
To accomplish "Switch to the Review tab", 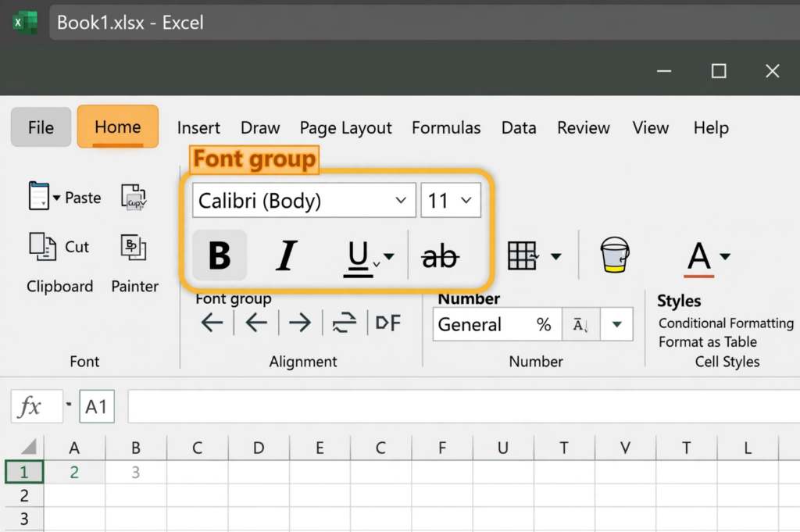I will click(x=583, y=127).
